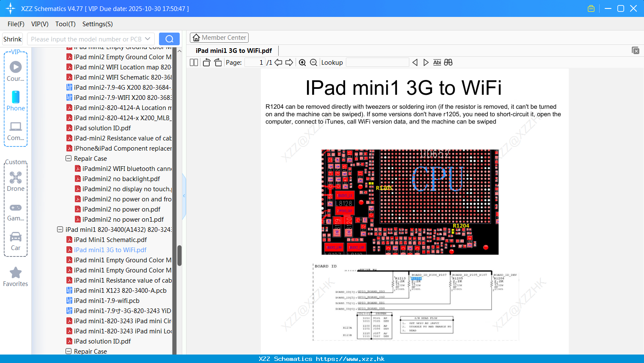This screenshot has height=363, width=644.
Task: Collapse the left panel splitter handle
Action: pos(184,196)
